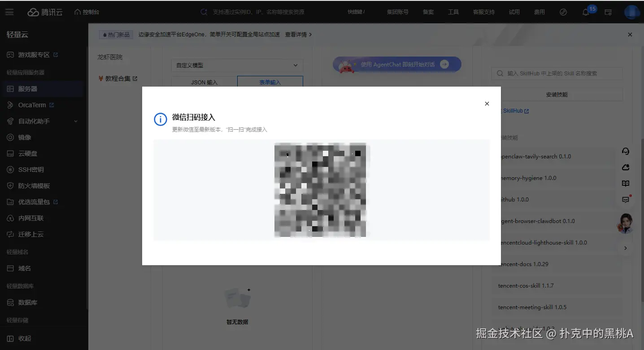This screenshot has height=350, width=644.
Task: Click the 数据库 icon in the sidebar
Action: pyautogui.click(x=10, y=302)
